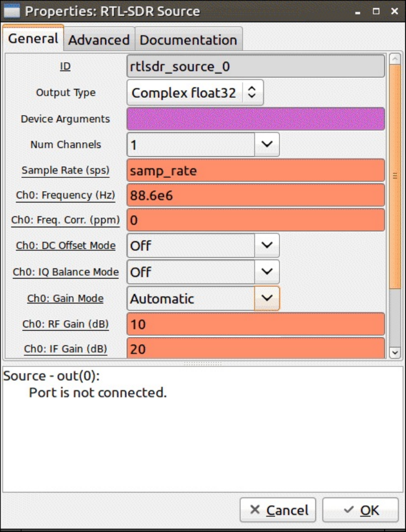The image size is (406, 532).
Task: Click the Ch0: IF Gain (dB) label
Action: coord(66,349)
